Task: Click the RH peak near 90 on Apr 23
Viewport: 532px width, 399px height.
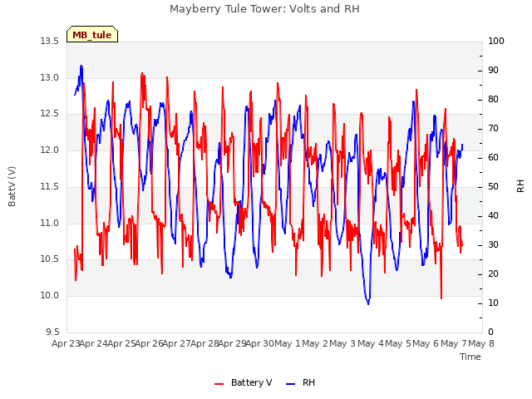Action: [x=81, y=66]
